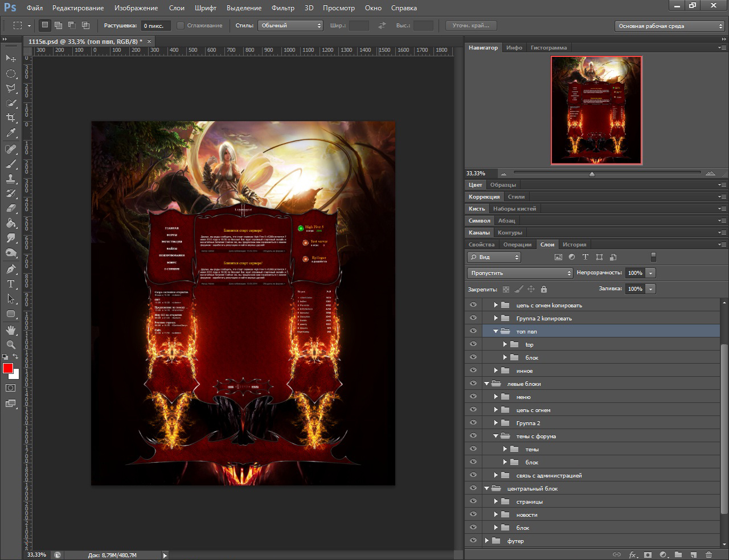Filter layers by type layers
Image resolution: width=729 pixels, height=560 pixels.
coord(585,257)
